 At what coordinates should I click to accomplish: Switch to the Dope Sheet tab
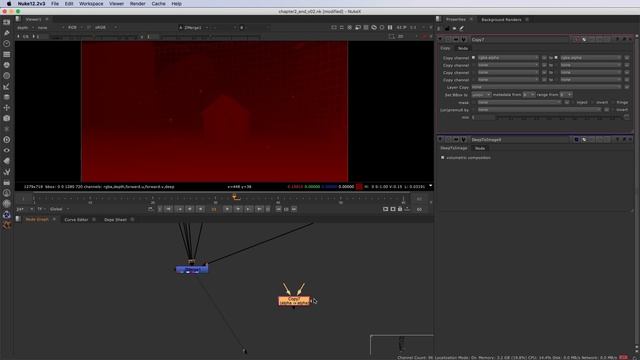[x=115, y=220]
